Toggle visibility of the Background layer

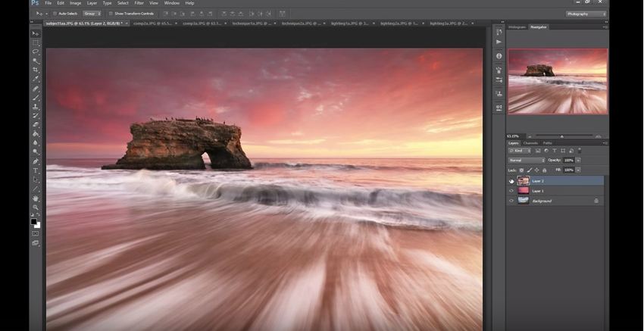[x=511, y=201]
